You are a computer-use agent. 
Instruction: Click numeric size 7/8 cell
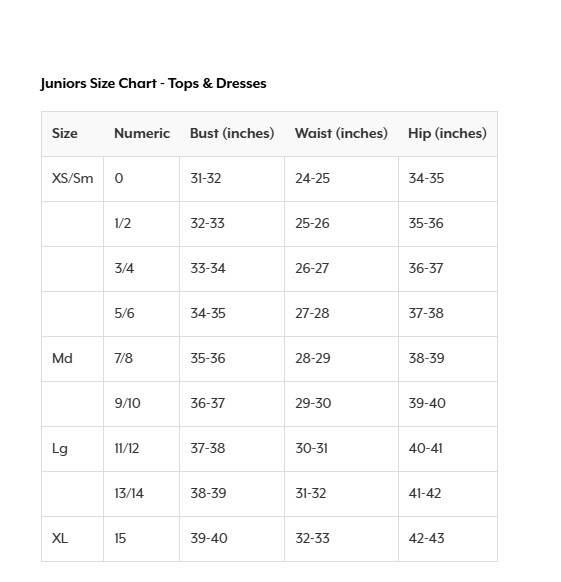coord(141,359)
